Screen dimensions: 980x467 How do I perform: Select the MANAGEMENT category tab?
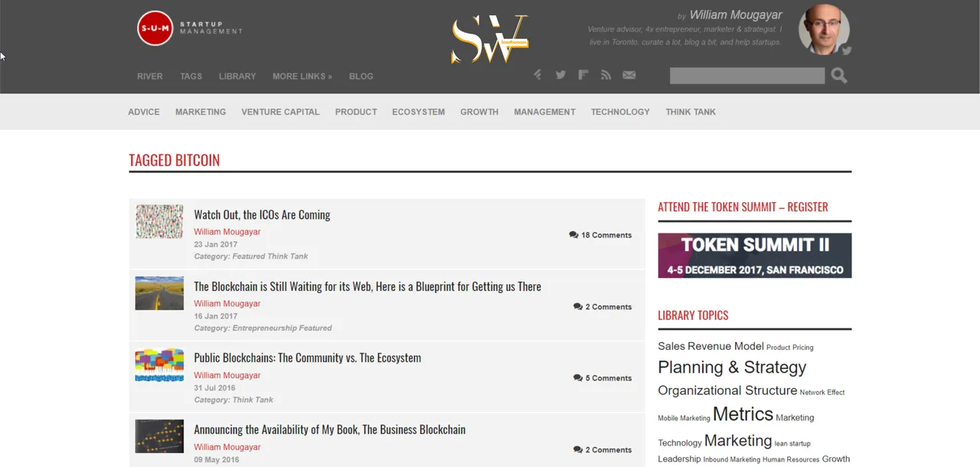click(x=544, y=112)
